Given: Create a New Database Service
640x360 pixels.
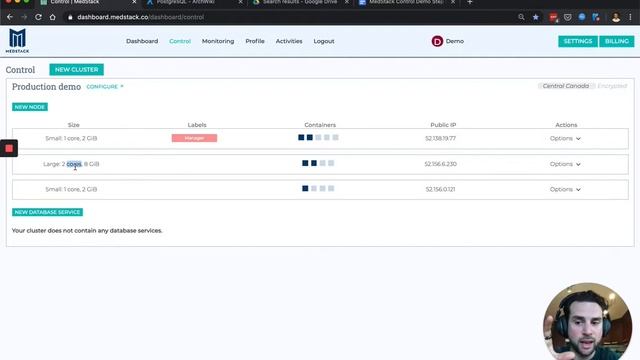Looking at the screenshot, I should (x=47, y=212).
